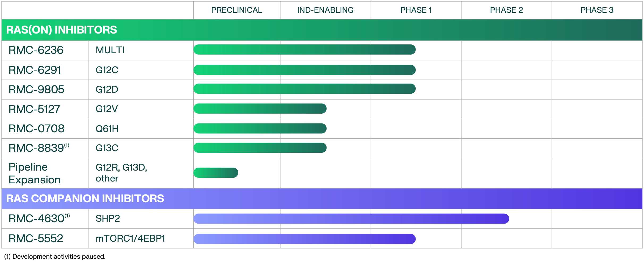
Task: Select the PHASE 2 column header
Action: 506,10
